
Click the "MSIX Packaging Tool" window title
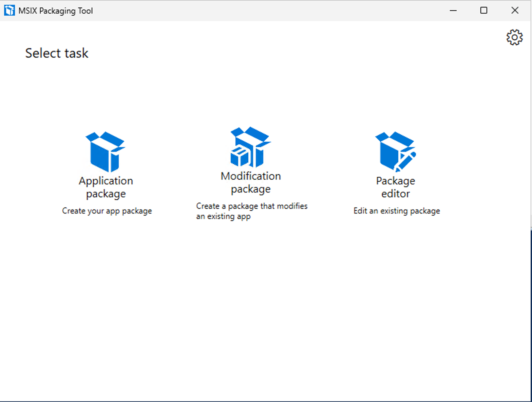(x=56, y=11)
